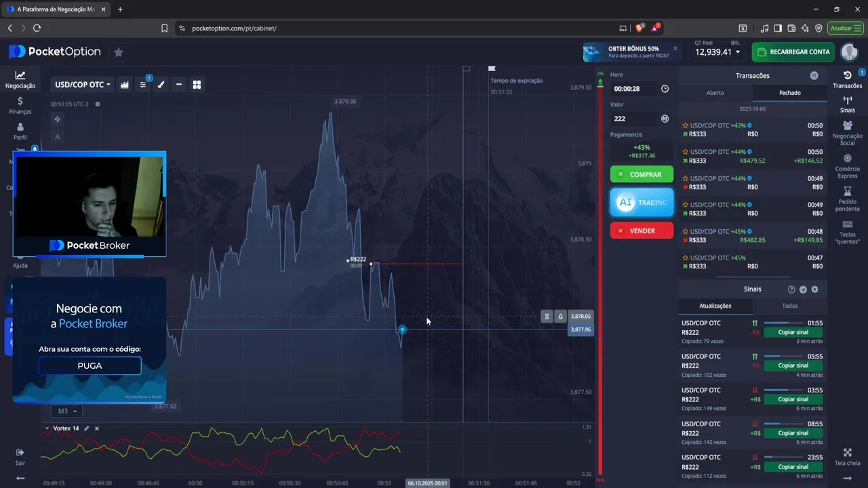Open Transações history icon in right sidebar
The height and width of the screenshot is (488, 868).
(847, 79)
